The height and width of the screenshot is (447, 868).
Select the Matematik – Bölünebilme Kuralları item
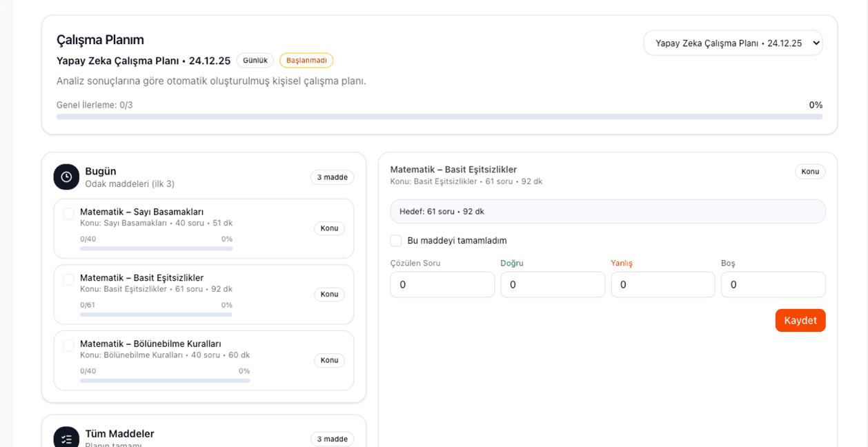coord(150,344)
